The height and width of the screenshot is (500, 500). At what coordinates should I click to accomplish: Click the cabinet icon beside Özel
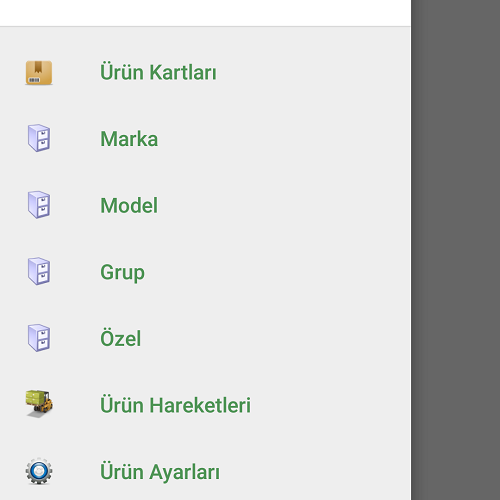coord(39,338)
